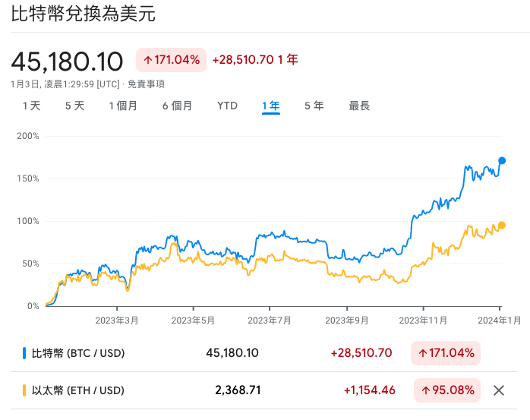Click the blue Bitcoin endpoint dot on chart
This screenshot has width=530, height=420.
pos(502,160)
